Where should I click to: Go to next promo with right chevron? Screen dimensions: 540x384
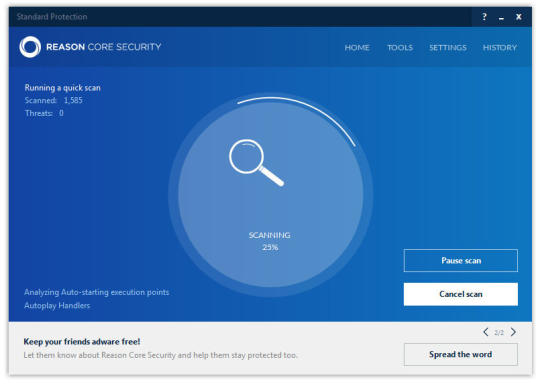click(513, 332)
